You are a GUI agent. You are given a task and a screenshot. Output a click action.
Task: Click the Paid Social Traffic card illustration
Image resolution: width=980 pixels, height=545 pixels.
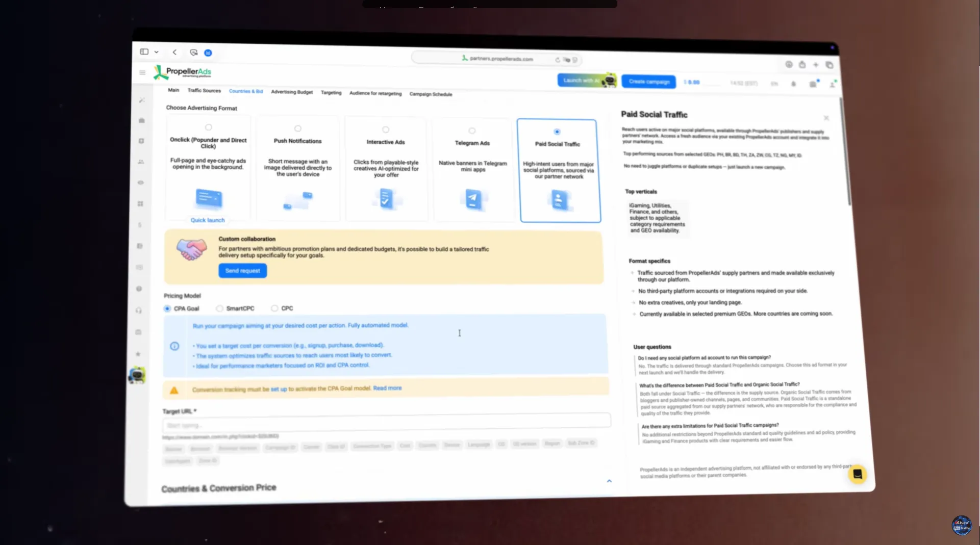click(559, 200)
